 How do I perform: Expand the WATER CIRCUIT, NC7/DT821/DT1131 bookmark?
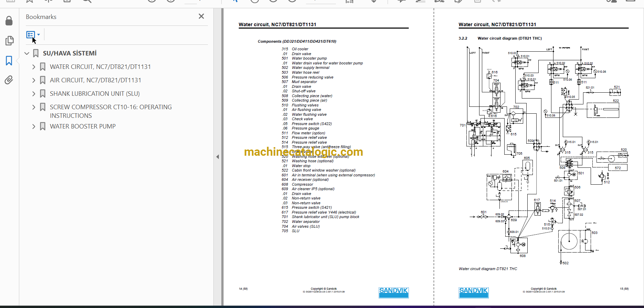coord(34,67)
